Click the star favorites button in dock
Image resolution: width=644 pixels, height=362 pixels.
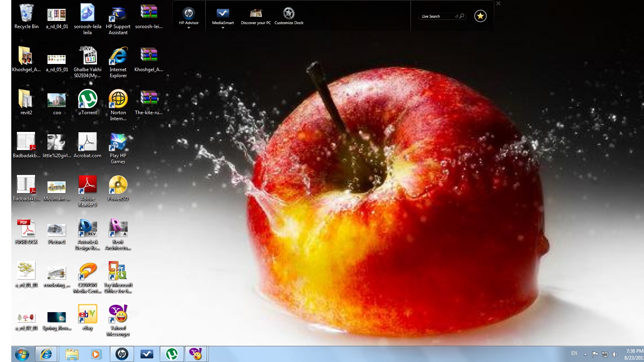(x=480, y=16)
